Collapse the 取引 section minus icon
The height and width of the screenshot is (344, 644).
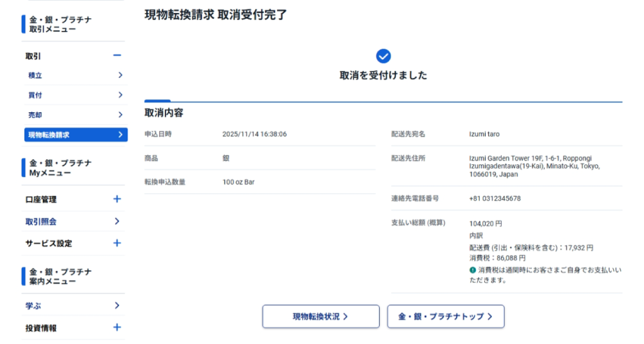[x=117, y=56]
